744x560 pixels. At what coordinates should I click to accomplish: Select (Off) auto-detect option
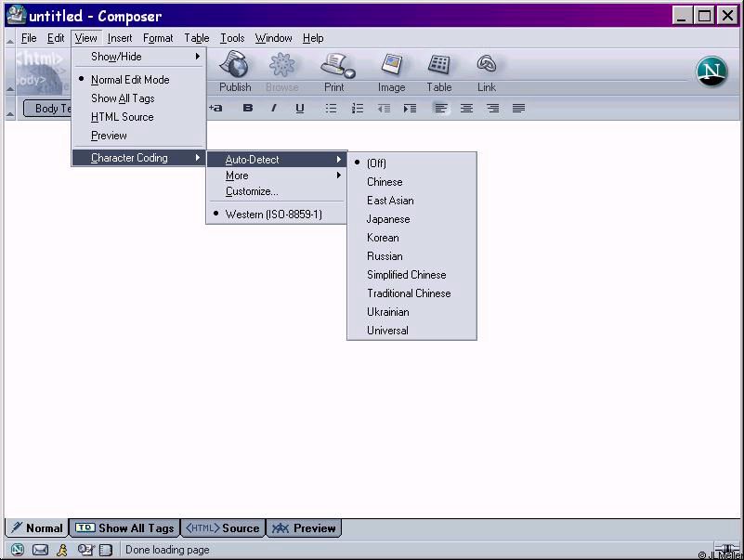point(411,163)
